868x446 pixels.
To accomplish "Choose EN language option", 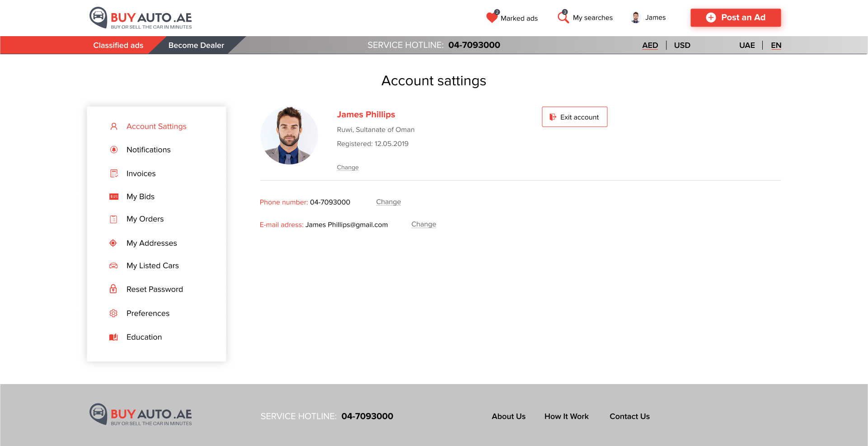I will (x=776, y=45).
